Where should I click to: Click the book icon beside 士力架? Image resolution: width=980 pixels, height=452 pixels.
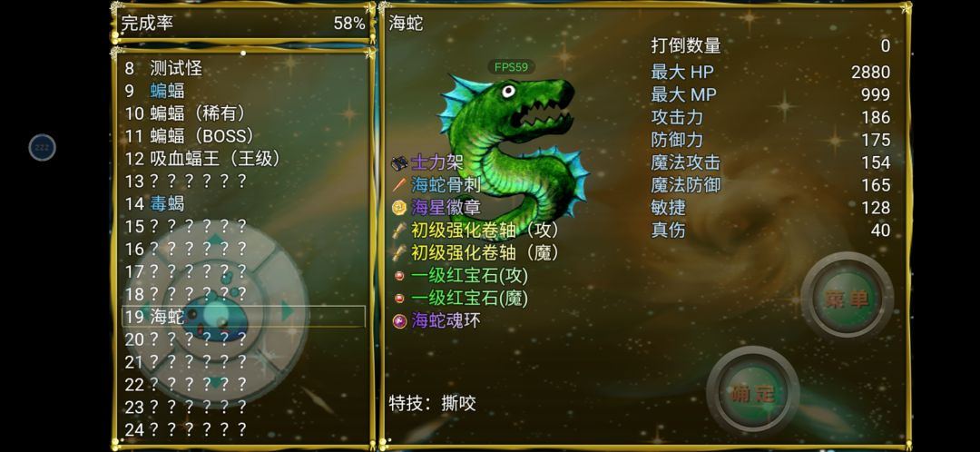pyautogui.click(x=399, y=163)
